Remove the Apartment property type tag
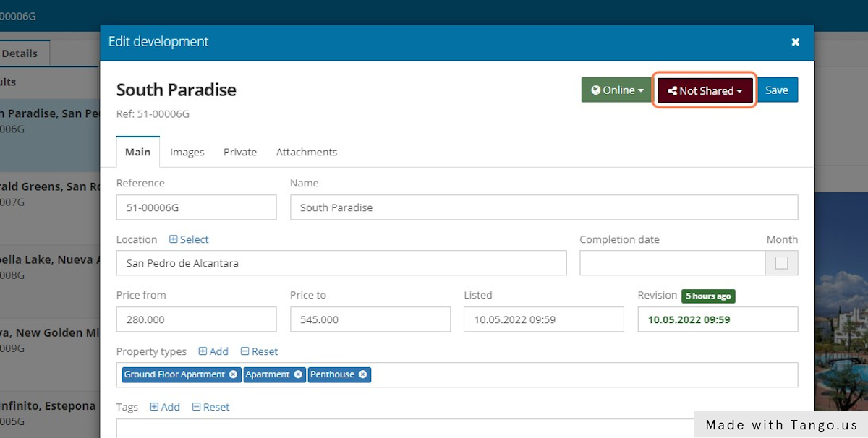Image resolution: width=868 pixels, height=438 pixels. point(297,374)
